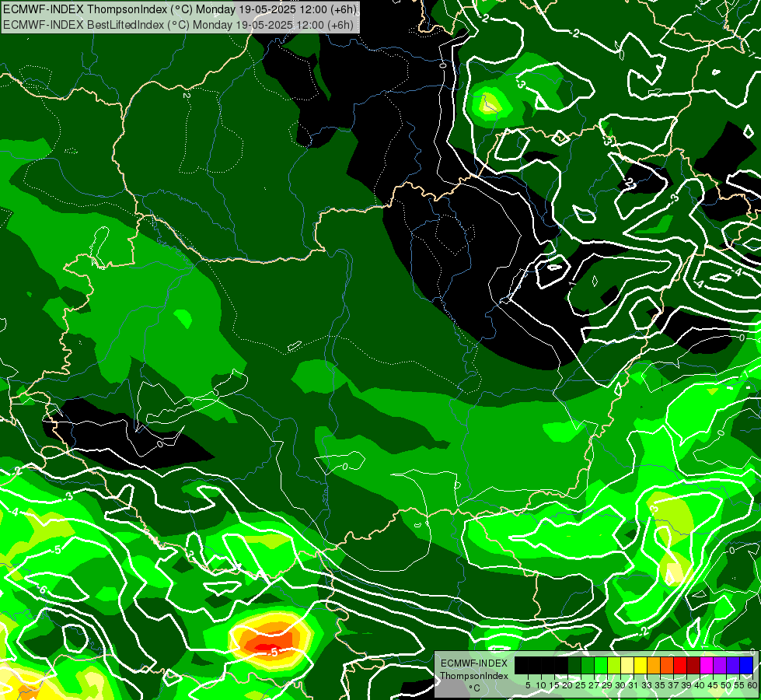Select the indigo 50–55 legend swatch

pos(733,665)
